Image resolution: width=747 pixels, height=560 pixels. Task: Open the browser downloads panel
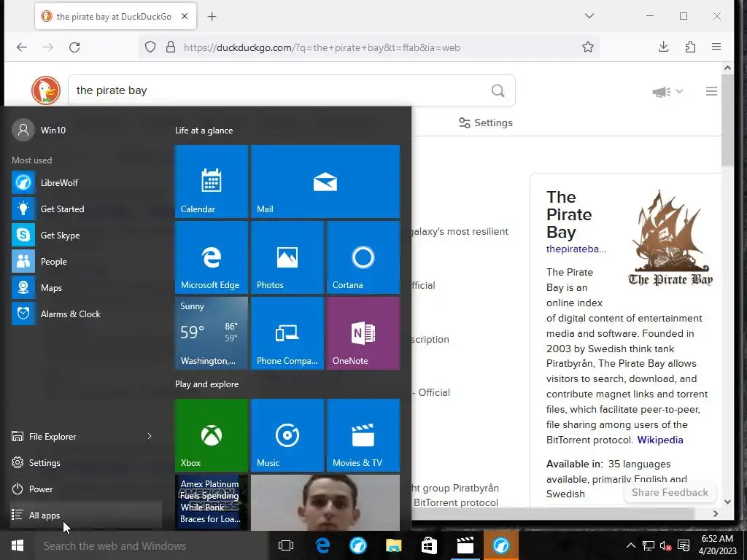click(x=663, y=47)
